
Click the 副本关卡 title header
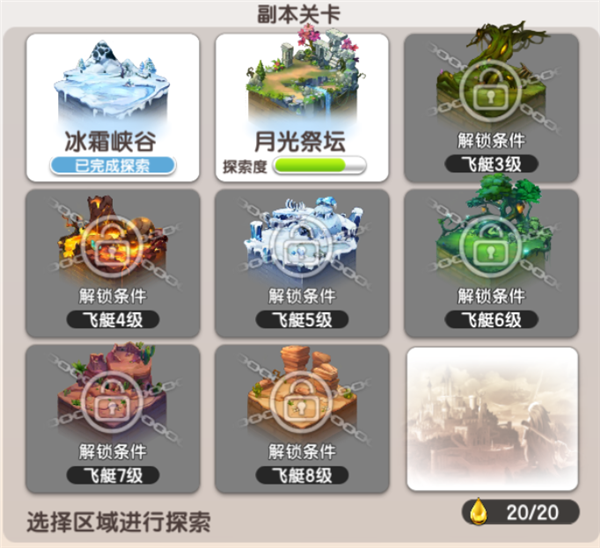[x=299, y=14]
